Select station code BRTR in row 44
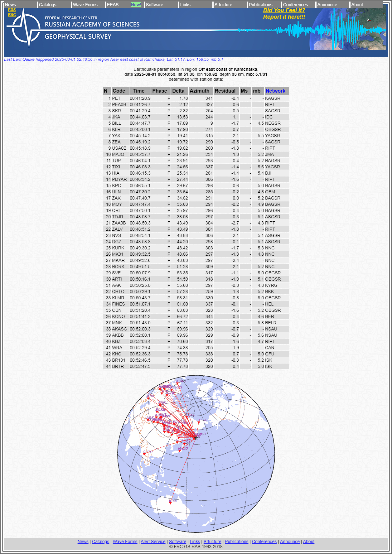The width and height of the screenshot is (392, 554). 118,366
